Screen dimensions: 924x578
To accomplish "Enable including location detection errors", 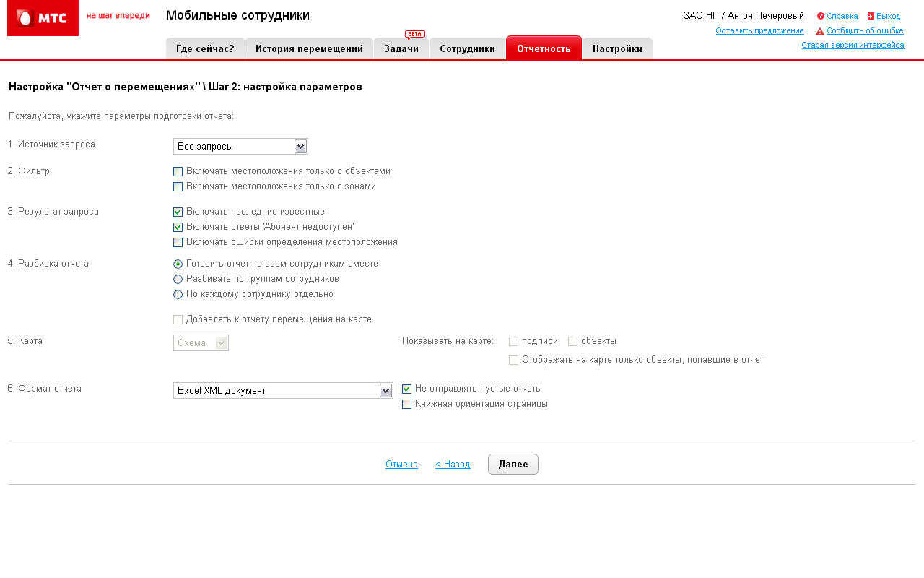I will click(178, 243).
